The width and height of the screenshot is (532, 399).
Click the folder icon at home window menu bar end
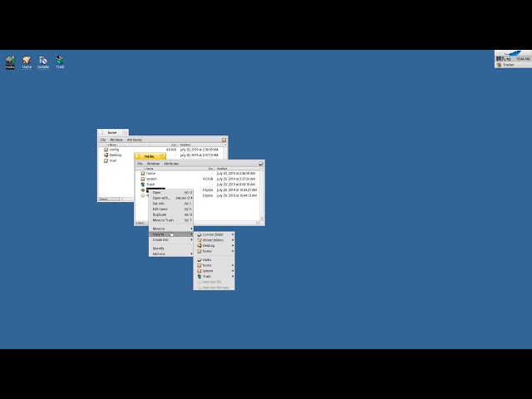224,140
